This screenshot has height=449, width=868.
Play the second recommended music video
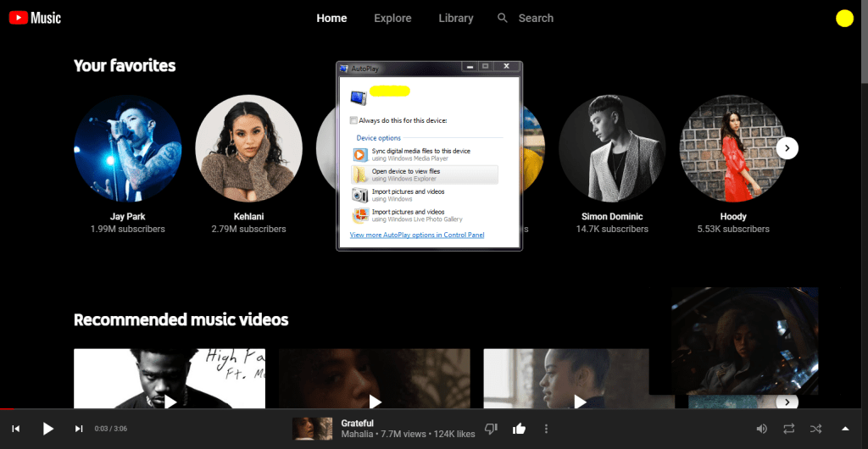pos(374,378)
